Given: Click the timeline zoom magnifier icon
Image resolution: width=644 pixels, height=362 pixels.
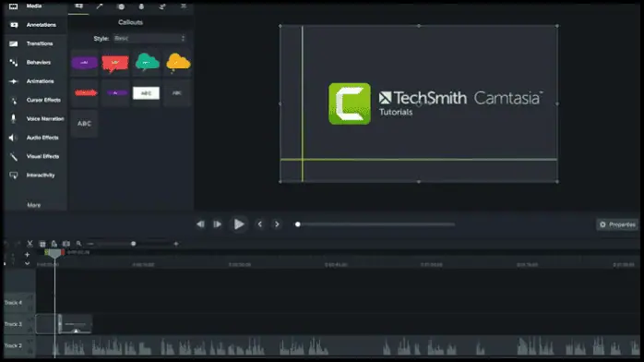Looking at the screenshot, I should (x=78, y=244).
